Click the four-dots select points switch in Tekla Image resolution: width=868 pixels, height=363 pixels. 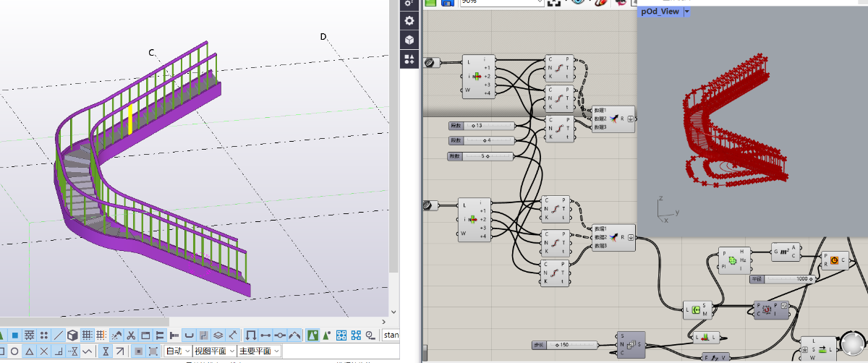pos(44,336)
